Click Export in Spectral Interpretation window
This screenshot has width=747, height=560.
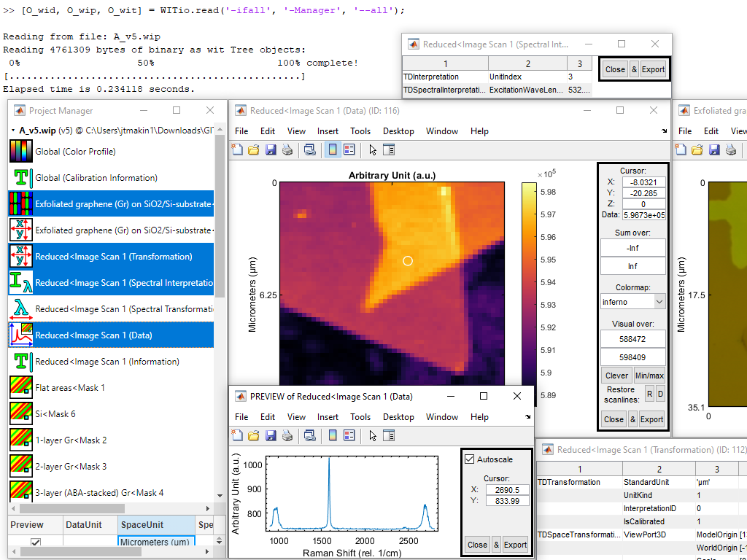(653, 69)
